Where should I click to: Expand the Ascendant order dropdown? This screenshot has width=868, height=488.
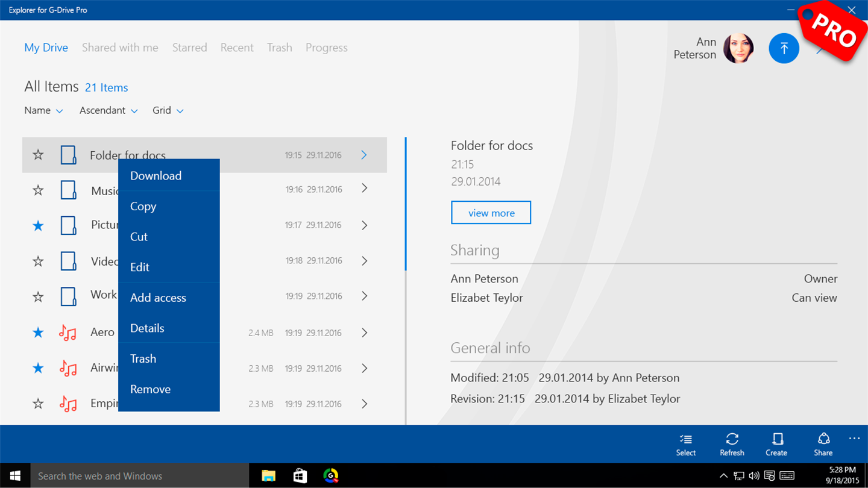pyautogui.click(x=108, y=110)
